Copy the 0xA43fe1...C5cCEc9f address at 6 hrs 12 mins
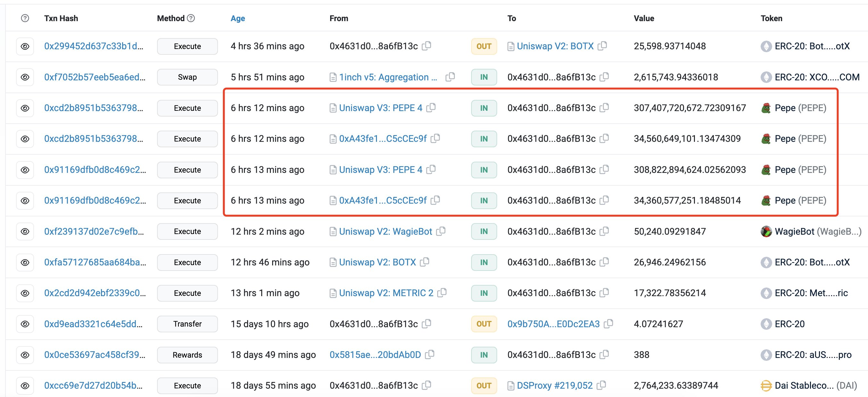Image resolution: width=868 pixels, height=397 pixels. [x=435, y=138]
